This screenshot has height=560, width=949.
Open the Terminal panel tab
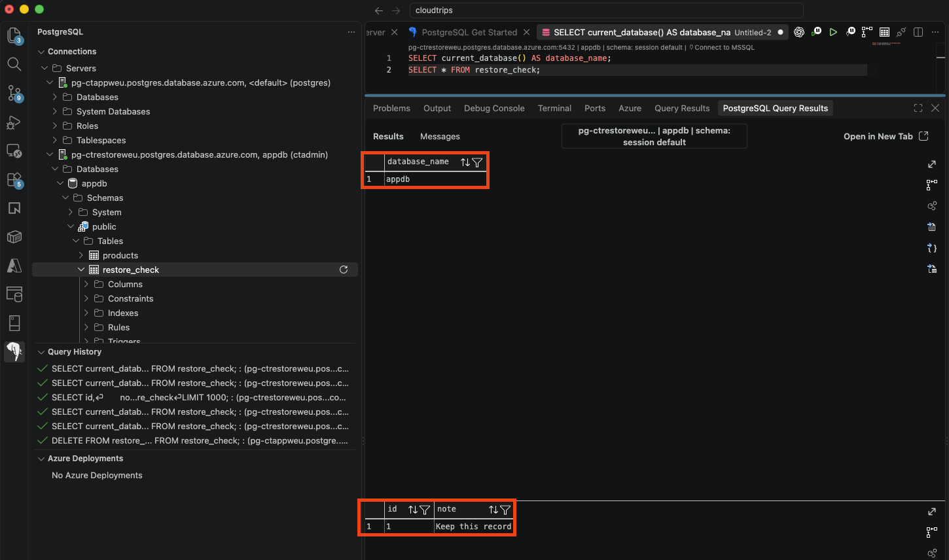coord(554,109)
